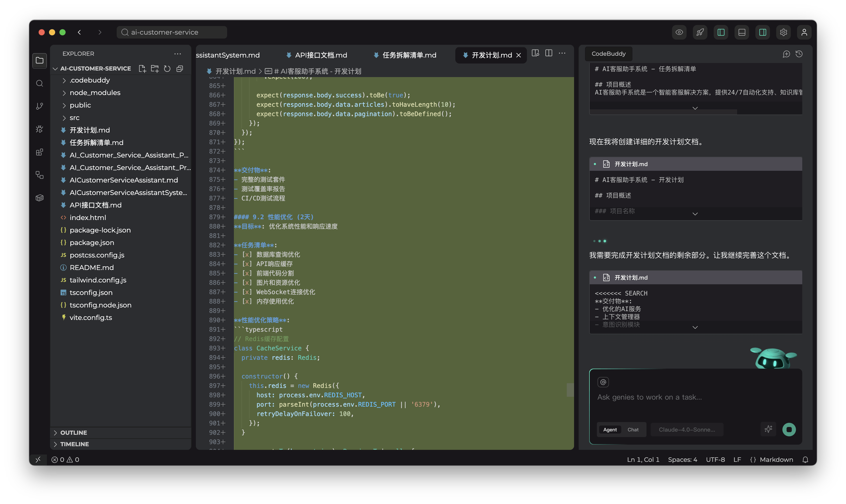Open CodeBuddy chat history
The image size is (846, 504).
pos(799,54)
